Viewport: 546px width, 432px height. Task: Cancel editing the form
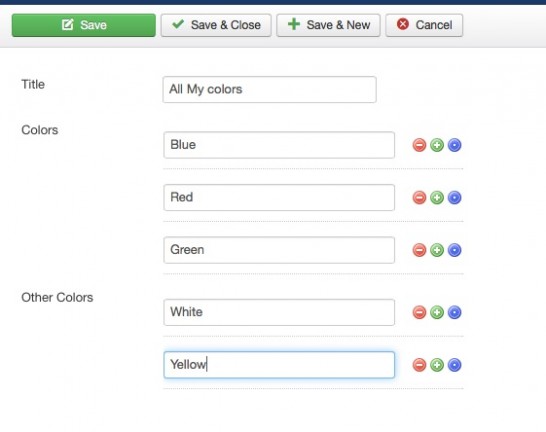424,25
